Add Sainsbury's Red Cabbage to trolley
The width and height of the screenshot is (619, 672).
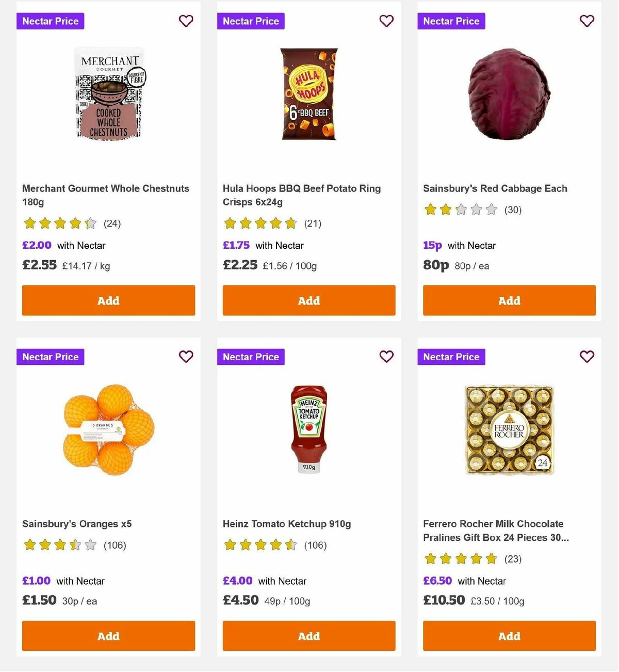tap(509, 300)
